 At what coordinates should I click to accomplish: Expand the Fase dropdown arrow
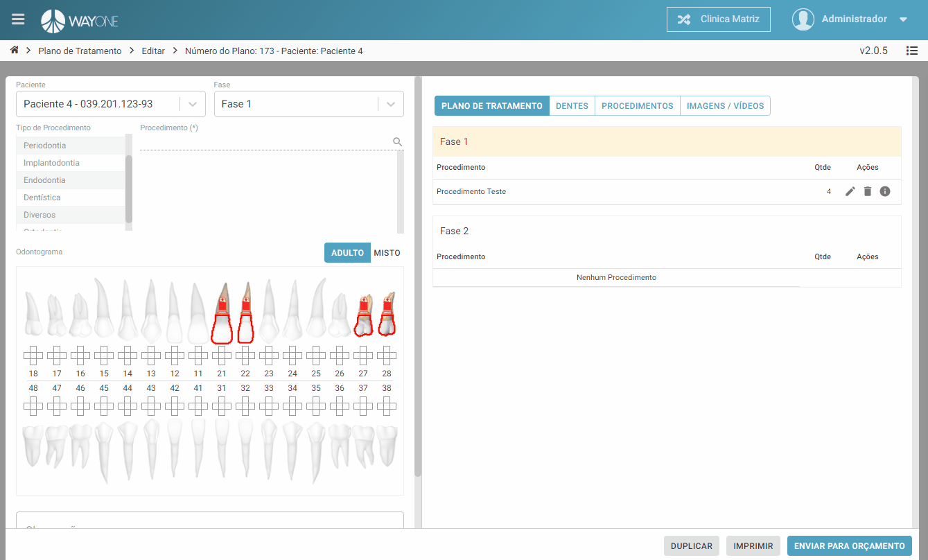(x=391, y=104)
